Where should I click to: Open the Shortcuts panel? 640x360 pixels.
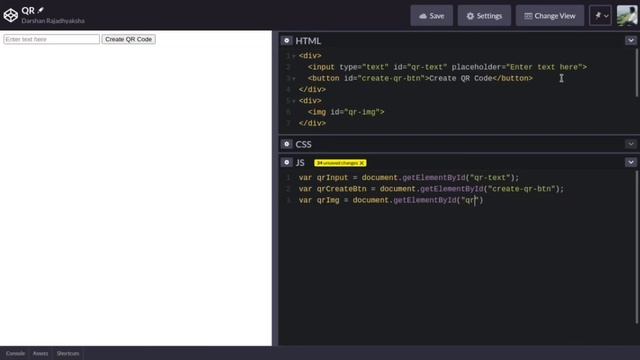tap(68, 353)
